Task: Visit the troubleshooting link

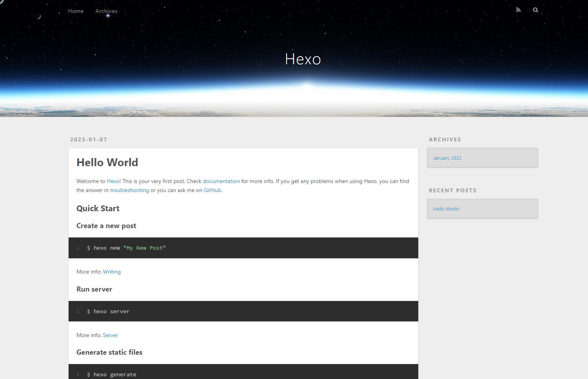Action: pyautogui.click(x=129, y=190)
